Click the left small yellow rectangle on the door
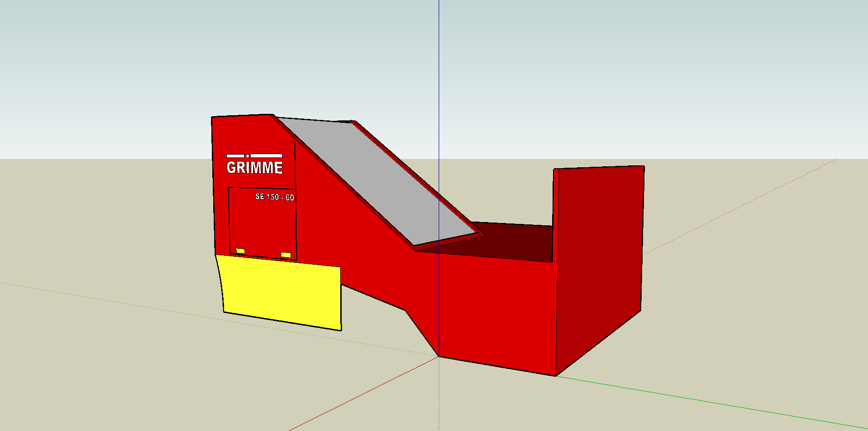This screenshot has width=868, height=431. [x=240, y=251]
